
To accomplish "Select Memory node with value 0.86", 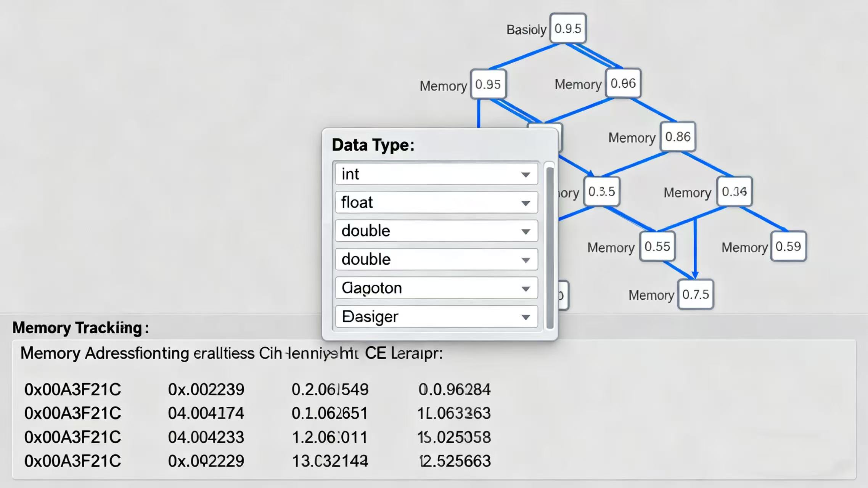I will (x=678, y=137).
